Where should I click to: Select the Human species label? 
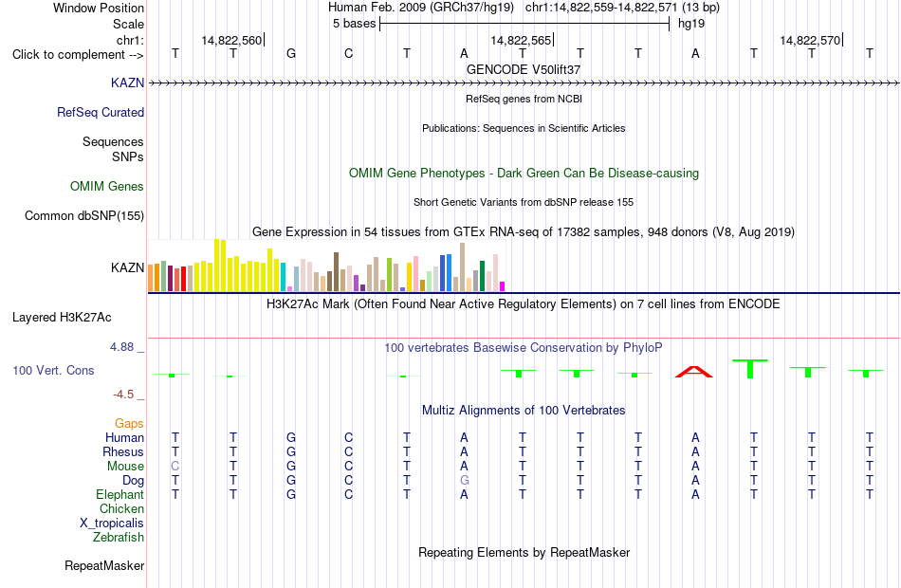click(x=124, y=438)
